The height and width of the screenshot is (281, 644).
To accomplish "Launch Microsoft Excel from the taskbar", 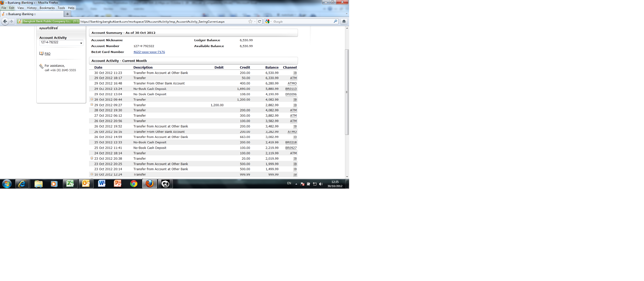I will pyautogui.click(x=70, y=184).
